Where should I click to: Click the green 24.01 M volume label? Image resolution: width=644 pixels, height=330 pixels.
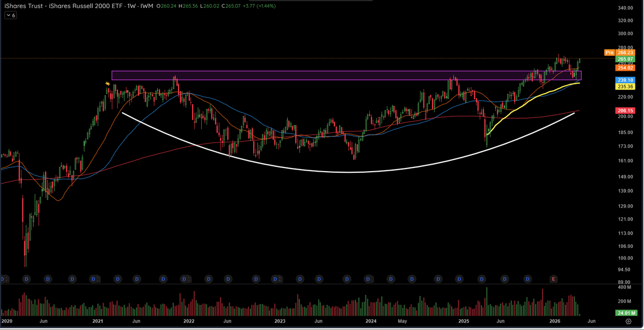pos(625,313)
